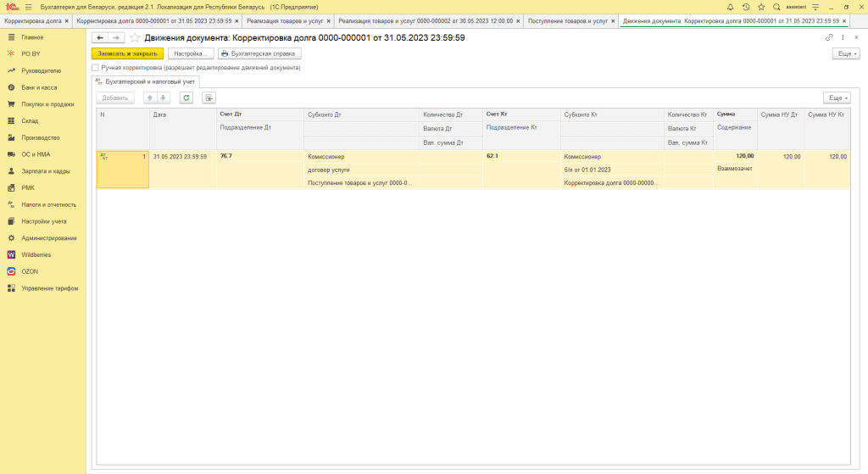Click the green refresh icon

click(186, 98)
